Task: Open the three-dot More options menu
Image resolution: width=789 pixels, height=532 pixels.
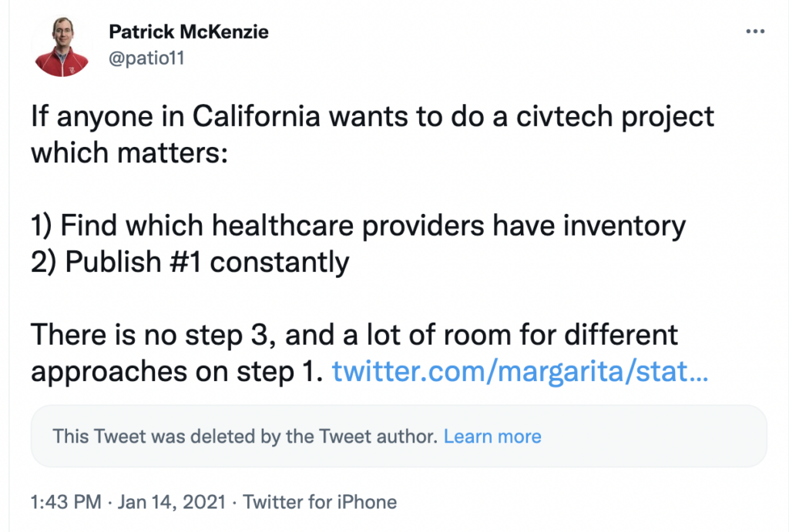Action: click(x=755, y=32)
